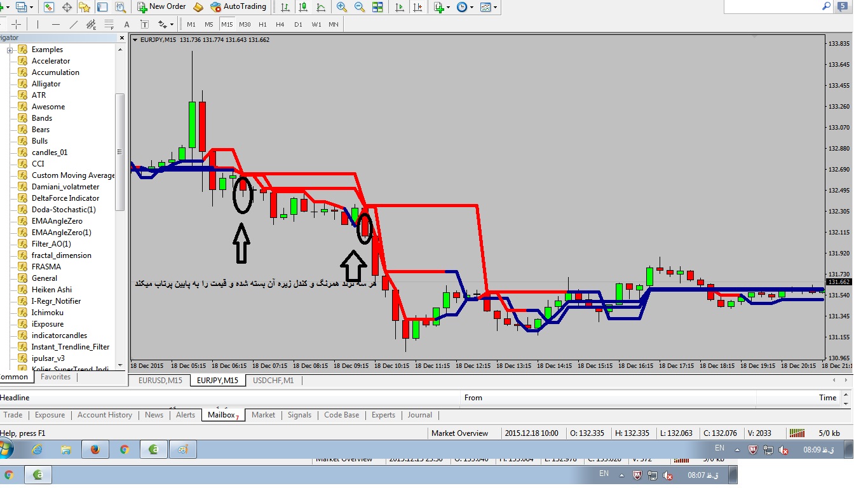The image size is (868, 488).
Task: Zoom in on the chart
Action: (x=342, y=7)
